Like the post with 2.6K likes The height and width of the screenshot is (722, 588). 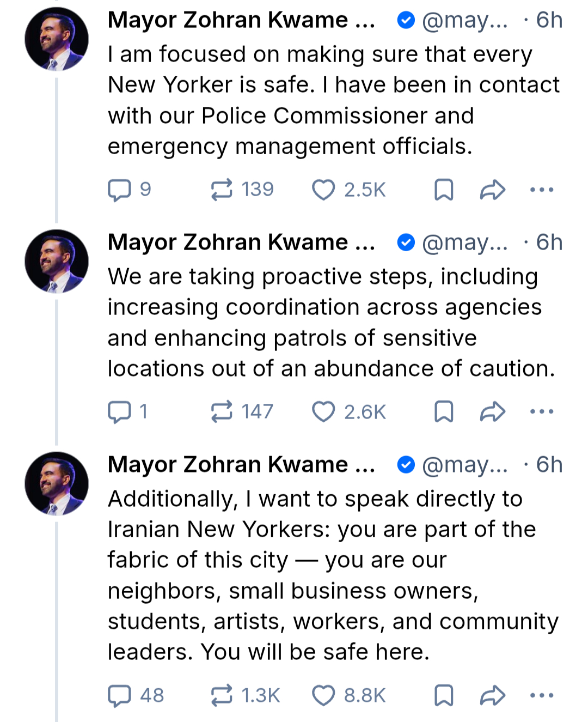pyautogui.click(x=323, y=412)
